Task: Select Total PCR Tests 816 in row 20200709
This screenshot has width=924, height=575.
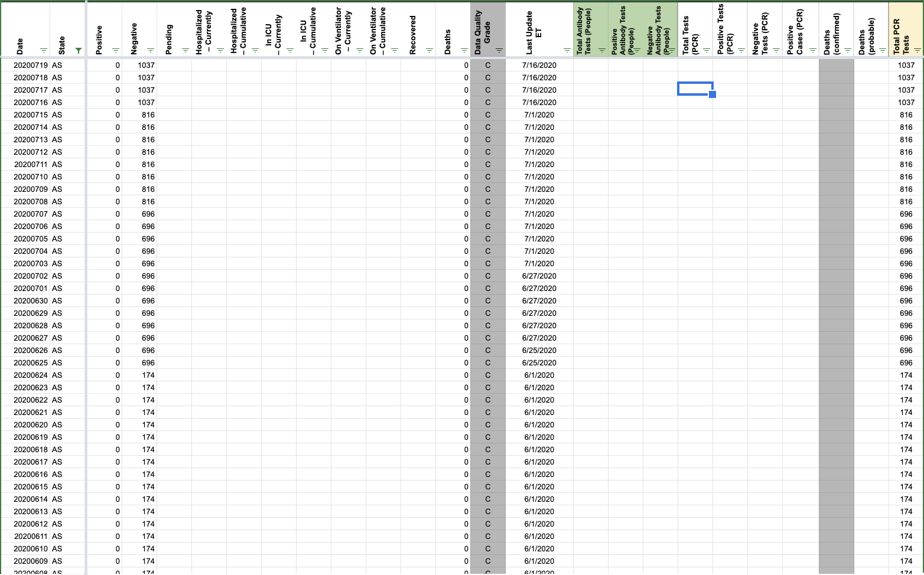Action: (906, 189)
